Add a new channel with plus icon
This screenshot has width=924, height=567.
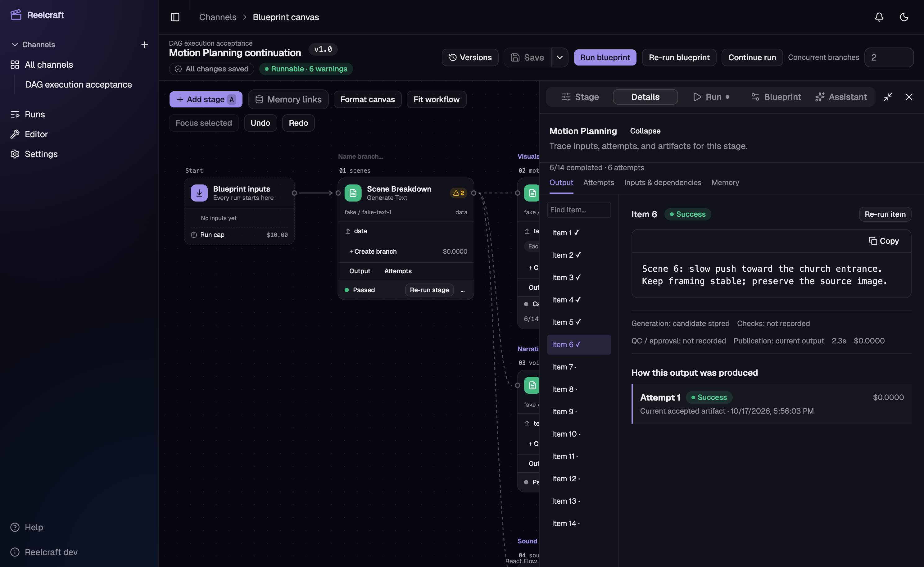pyautogui.click(x=144, y=45)
